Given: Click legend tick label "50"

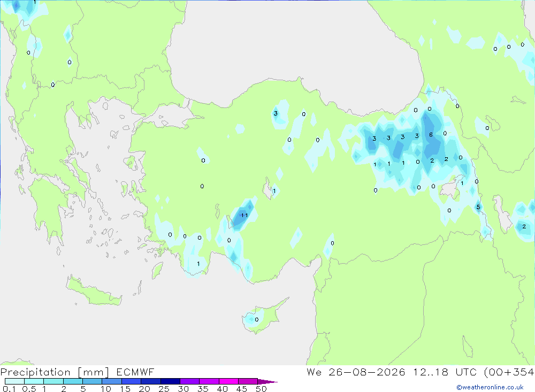Looking at the screenshot, I should (x=262, y=389).
